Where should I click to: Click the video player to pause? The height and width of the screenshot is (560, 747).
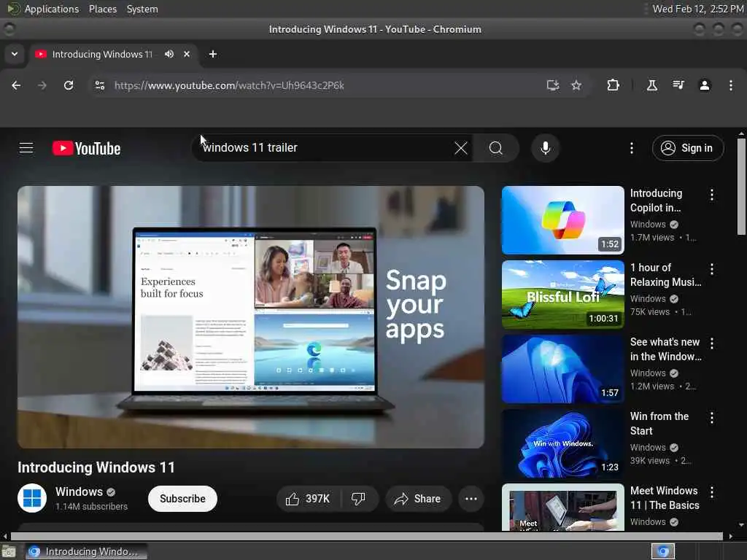[x=251, y=316]
